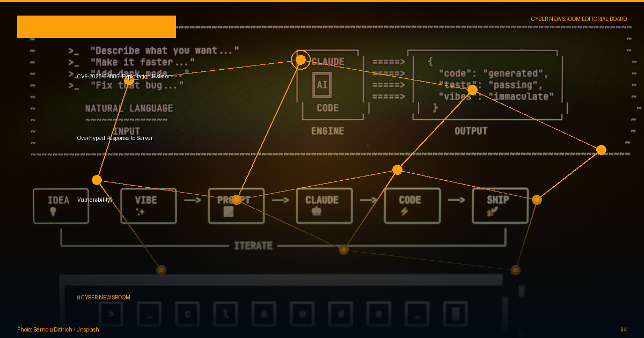Open the Bernd Dittrich / Unsplash photo credit
Viewport: 644px width, 338px height.
tap(58, 329)
